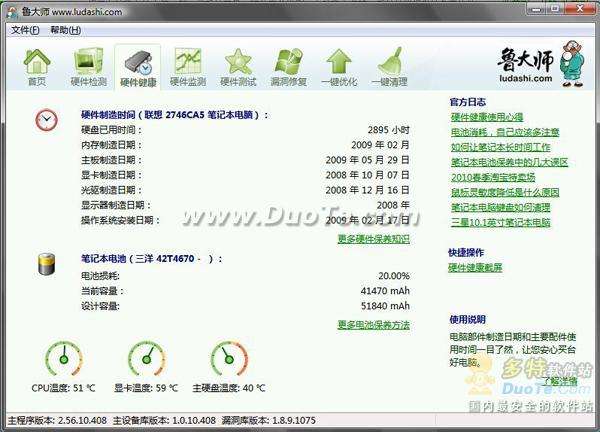
Task: Click the 主程序版本 2.56.10.408 status text
Action: (x=57, y=421)
